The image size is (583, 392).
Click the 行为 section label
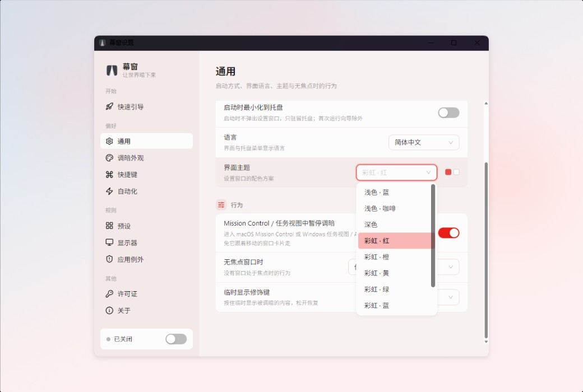(x=237, y=205)
